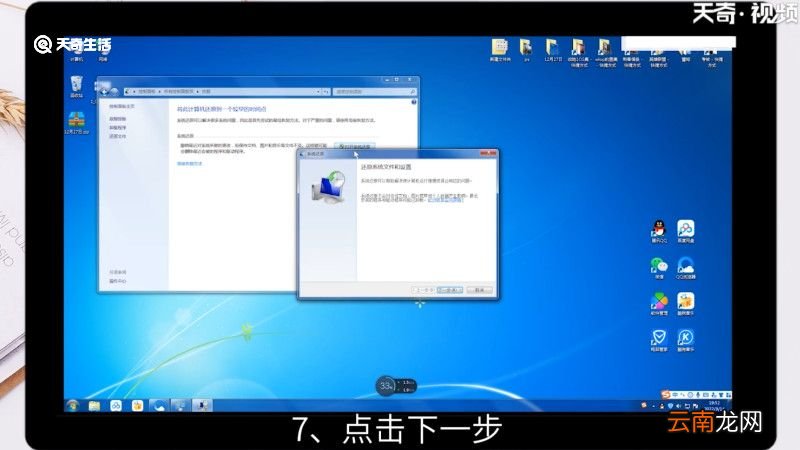Image resolution: width=800 pixels, height=450 pixels.
Task: Select the KuGou Music K desktop icon
Action: pos(686,340)
